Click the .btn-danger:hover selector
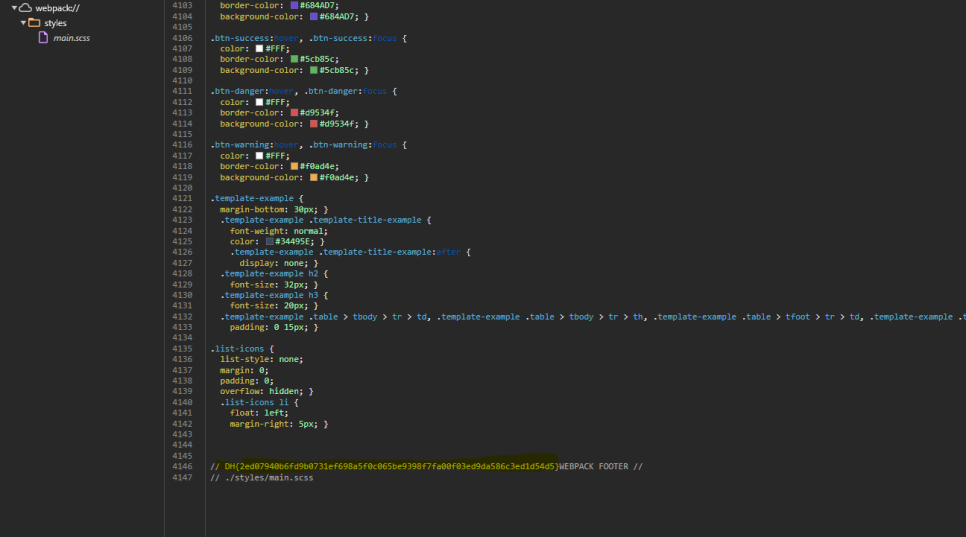The height and width of the screenshot is (537, 966). (252, 91)
